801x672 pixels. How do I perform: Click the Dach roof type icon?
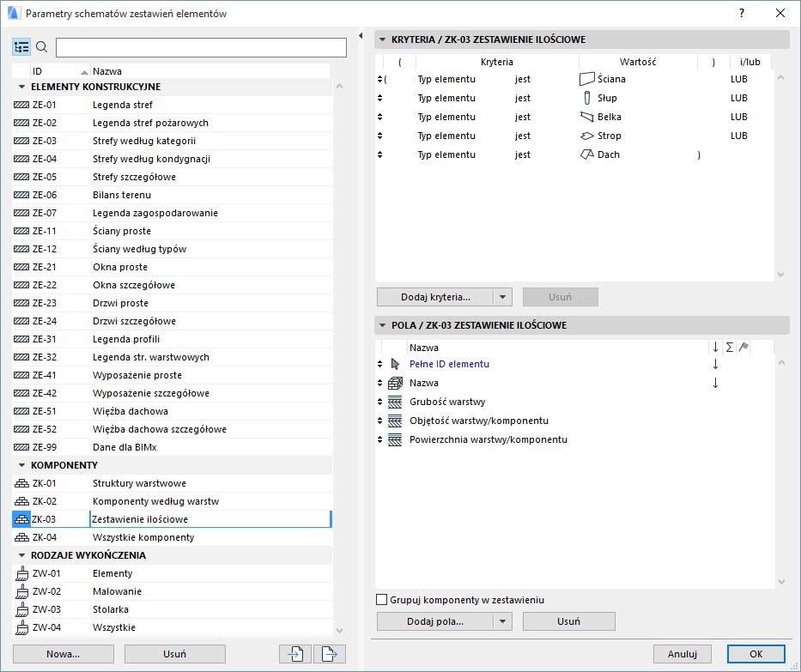587,154
